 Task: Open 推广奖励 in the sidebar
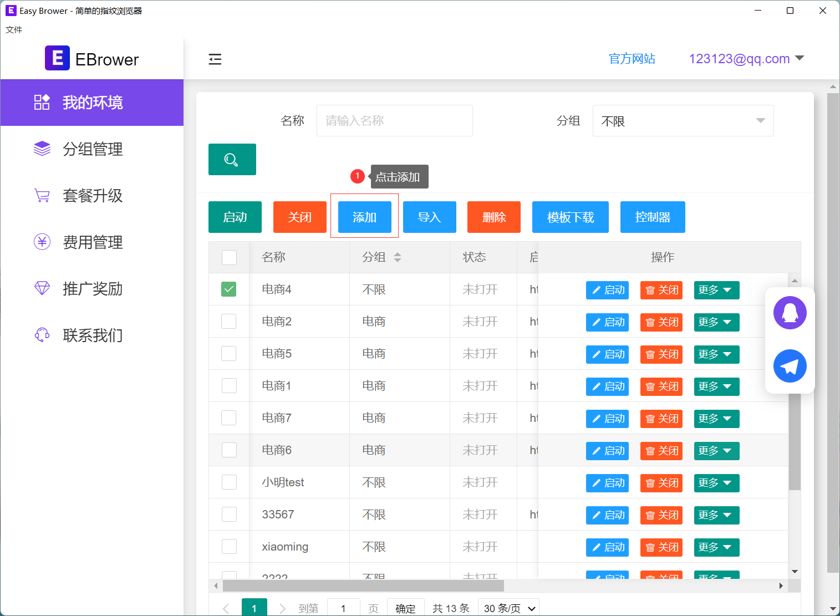(x=92, y=289)
